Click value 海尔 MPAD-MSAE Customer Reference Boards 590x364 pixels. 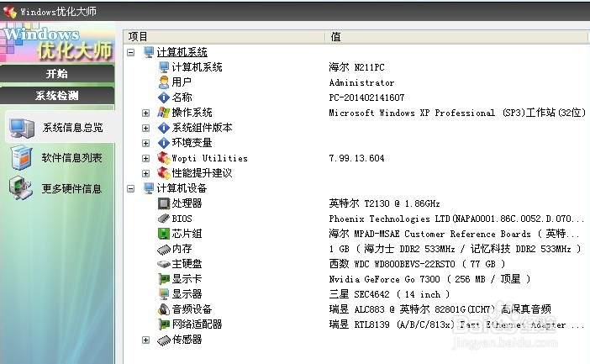click(454, 234)
